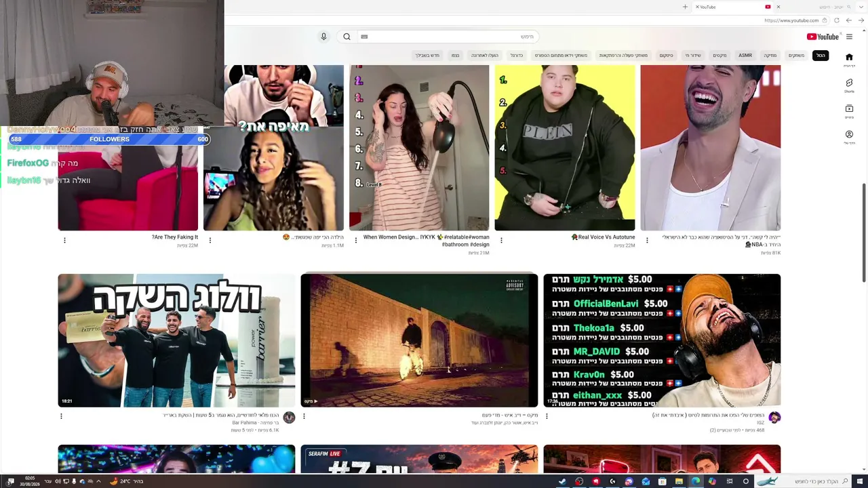Open the When Women Design short thumbnail

[x=419, y=148]
